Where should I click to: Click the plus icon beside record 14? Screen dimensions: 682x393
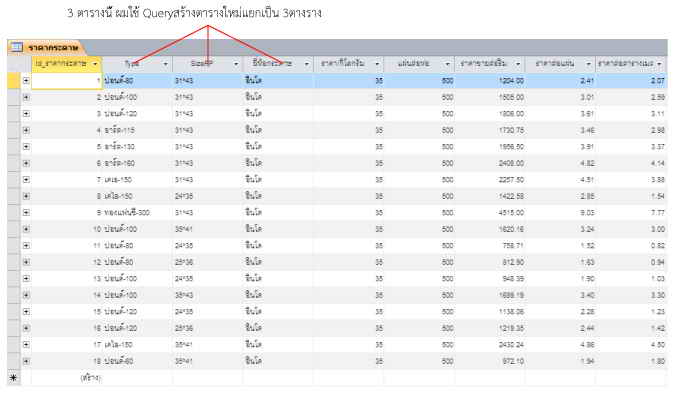(x=26, y=295)
